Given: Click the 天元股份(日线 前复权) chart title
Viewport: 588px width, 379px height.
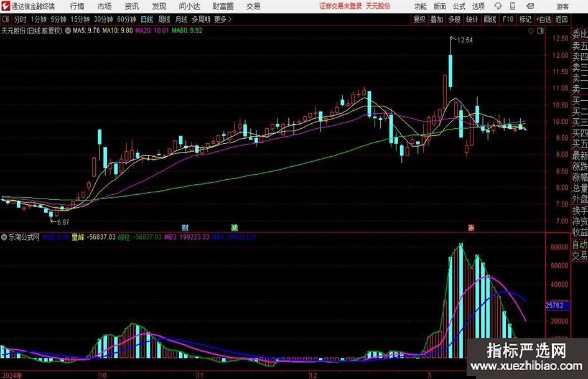Looking at the screenshot, I should 32,30.
